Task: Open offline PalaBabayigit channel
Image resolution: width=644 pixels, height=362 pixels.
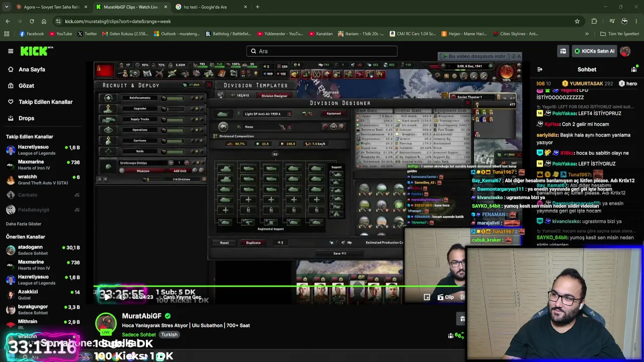Action: tap(43, 210)
